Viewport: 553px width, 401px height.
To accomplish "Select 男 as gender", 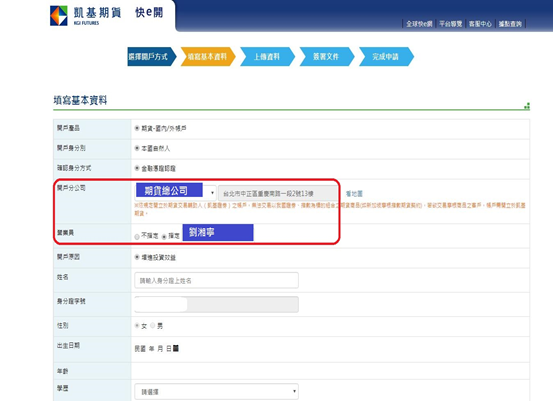I will [x=153, y=326].
